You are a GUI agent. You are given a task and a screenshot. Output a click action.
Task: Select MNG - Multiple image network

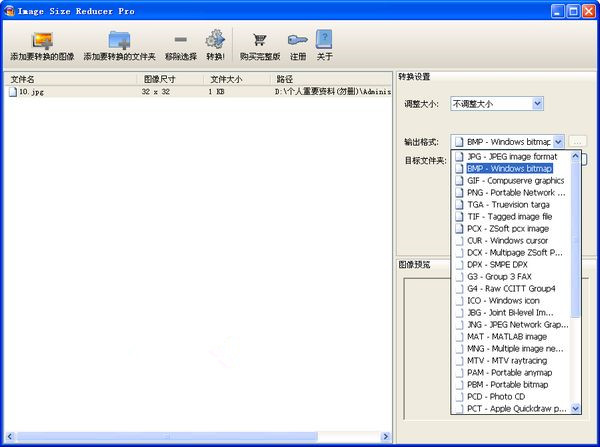pyautogui.click(x=511, y=349)
